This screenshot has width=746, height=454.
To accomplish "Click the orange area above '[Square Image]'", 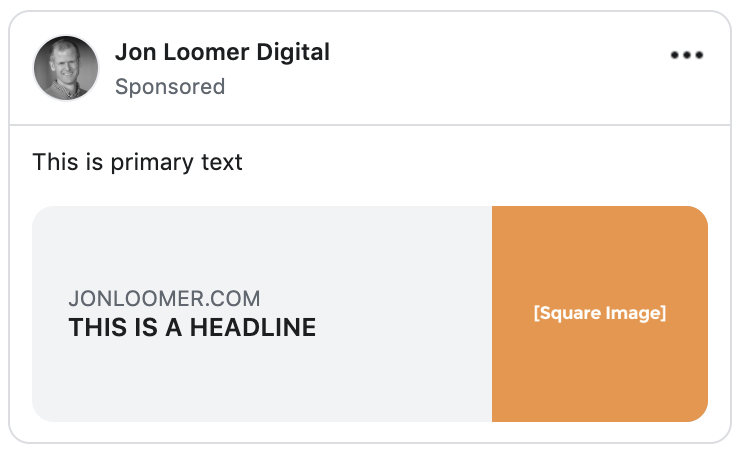I will tap(599, 255).
